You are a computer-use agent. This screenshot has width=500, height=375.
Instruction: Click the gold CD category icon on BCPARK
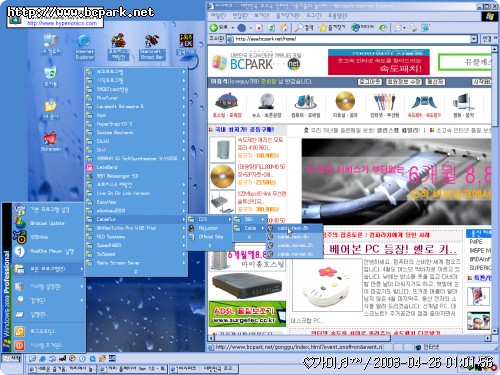[x=345, y=101]
